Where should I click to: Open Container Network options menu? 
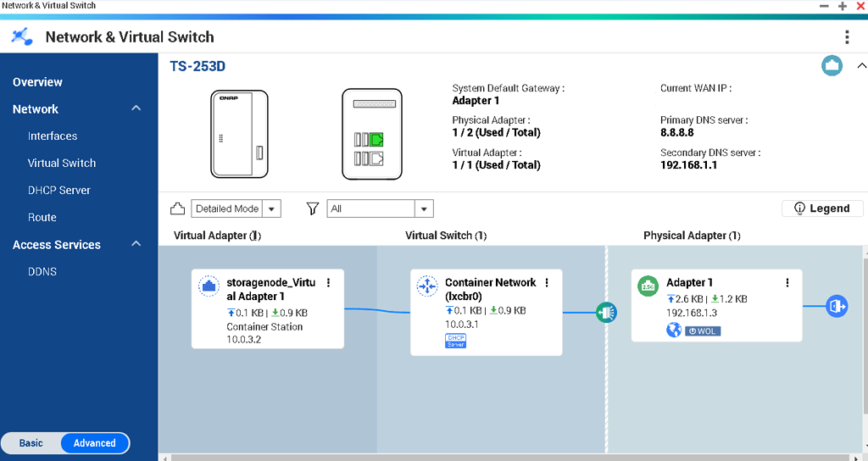(x=547, y=283)
